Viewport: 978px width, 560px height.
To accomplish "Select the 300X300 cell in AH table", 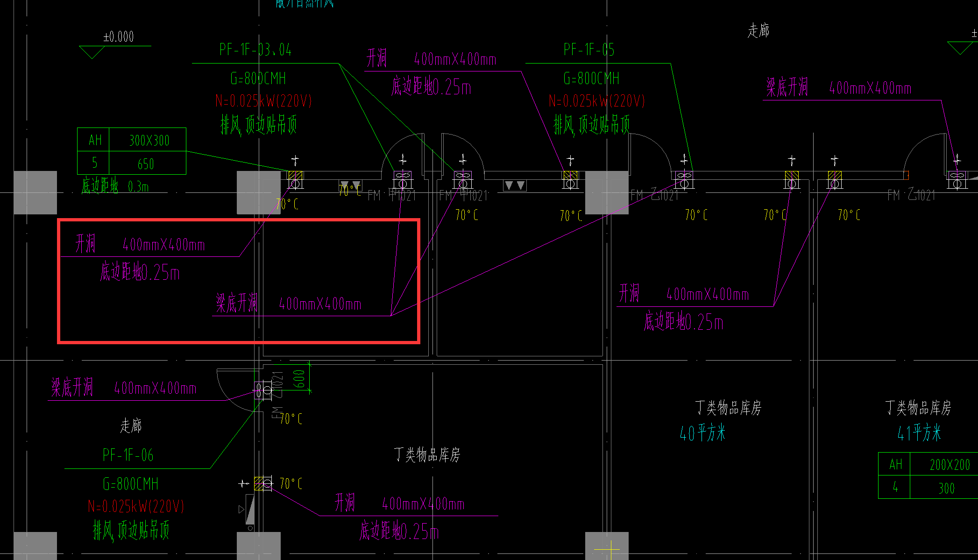I will coord(149,140).
